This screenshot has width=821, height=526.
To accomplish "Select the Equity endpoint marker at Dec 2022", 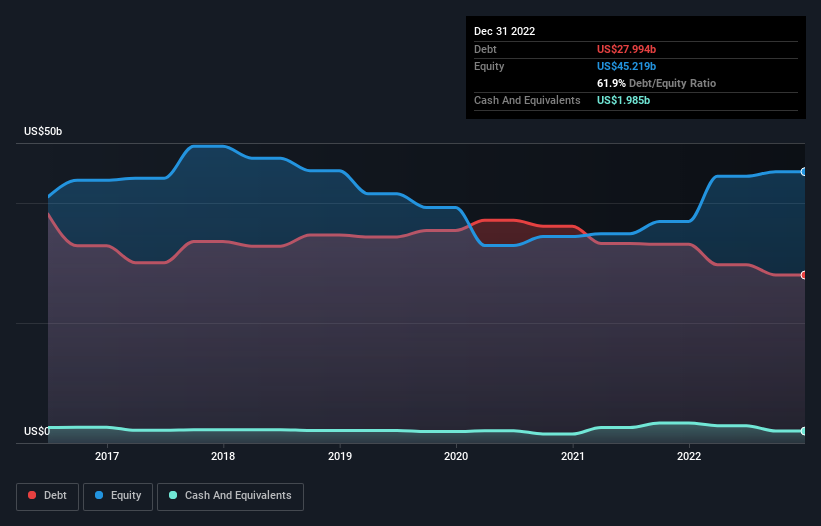I will (x=804, y=172).
